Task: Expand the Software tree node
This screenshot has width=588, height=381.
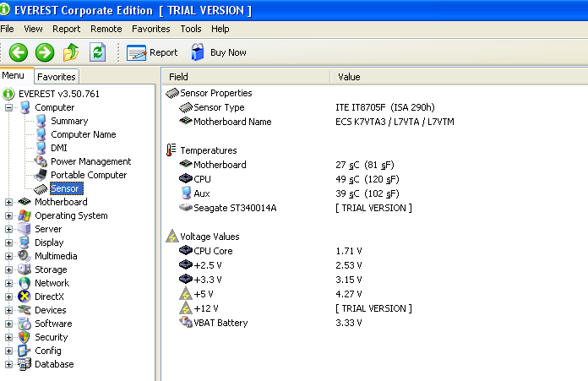Action: pyautogui.click(x=8, y=324)
